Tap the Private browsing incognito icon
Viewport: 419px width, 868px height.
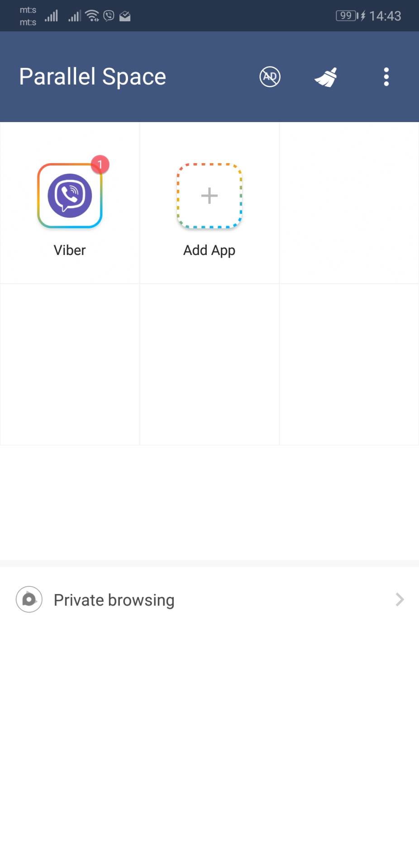(x=29, y=599)
